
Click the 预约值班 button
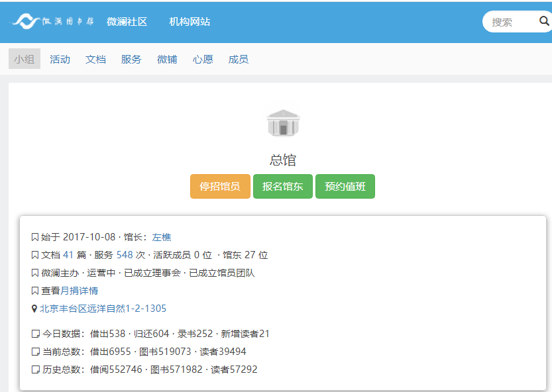click(345, 186)
